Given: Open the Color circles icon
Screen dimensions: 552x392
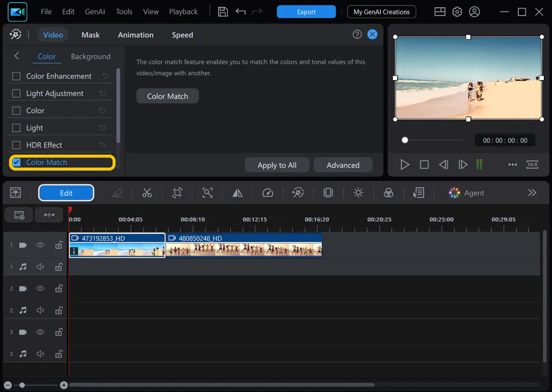Looking at the screenshot, I should pyautogui.click(x=388, y=193).
